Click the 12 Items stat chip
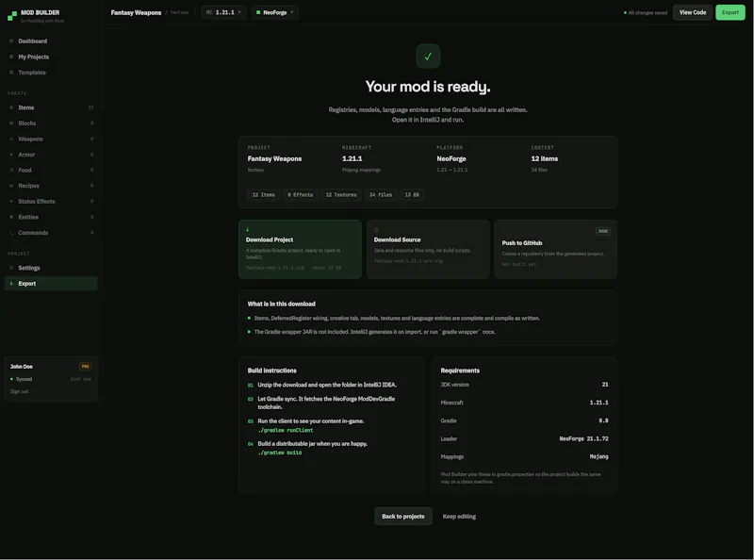 264,195
